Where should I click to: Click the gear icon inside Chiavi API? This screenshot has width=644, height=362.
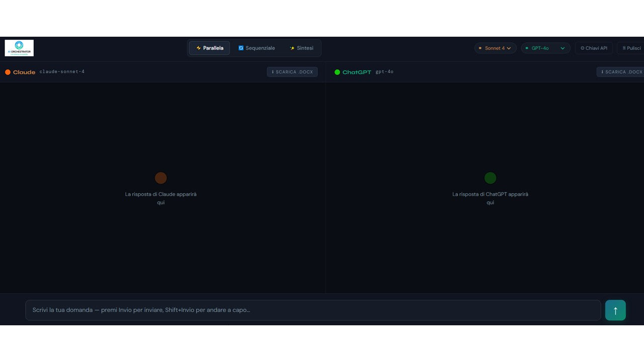[584, 48]
